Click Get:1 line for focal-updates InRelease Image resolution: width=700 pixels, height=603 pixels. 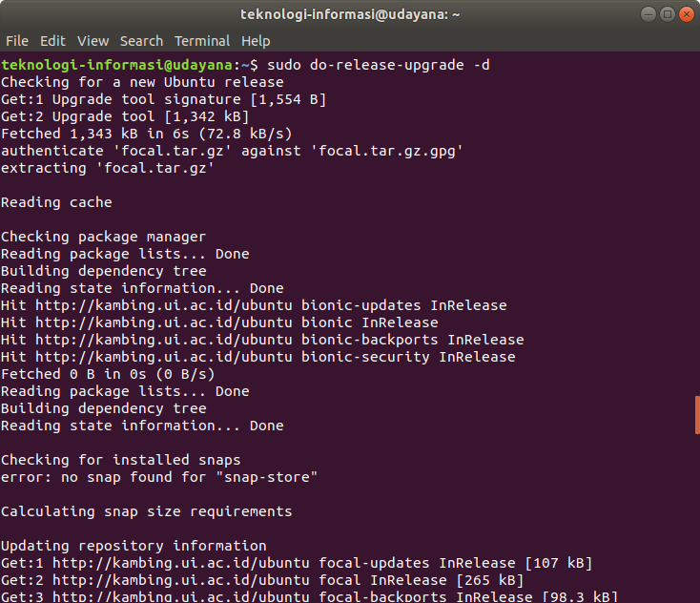(297, 564)
